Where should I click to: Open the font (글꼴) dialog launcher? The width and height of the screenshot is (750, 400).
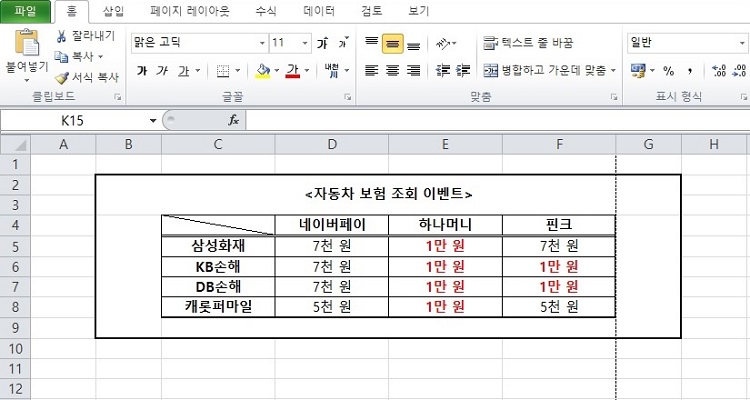coord(348,97)
